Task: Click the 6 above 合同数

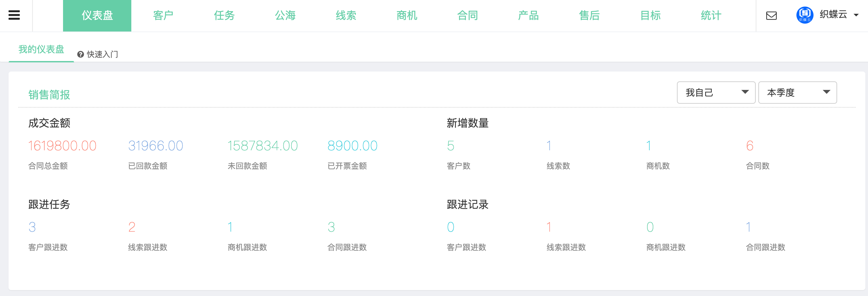Action: click(750, 146)
